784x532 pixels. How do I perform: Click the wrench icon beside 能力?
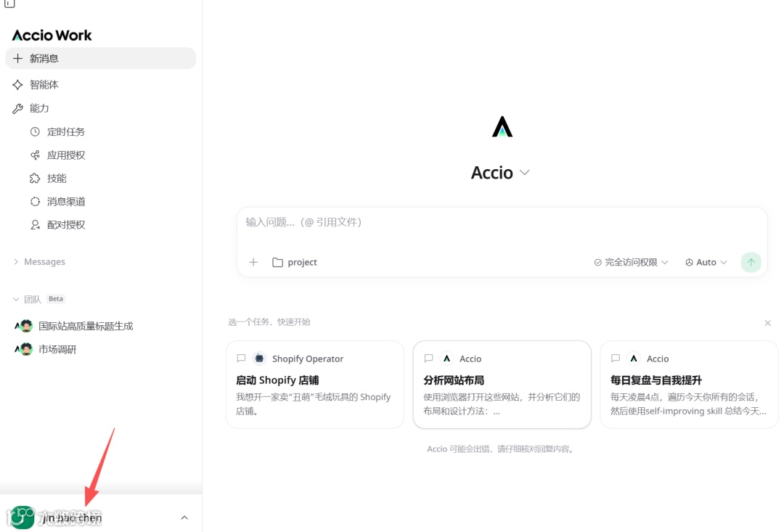click(17, 108)
